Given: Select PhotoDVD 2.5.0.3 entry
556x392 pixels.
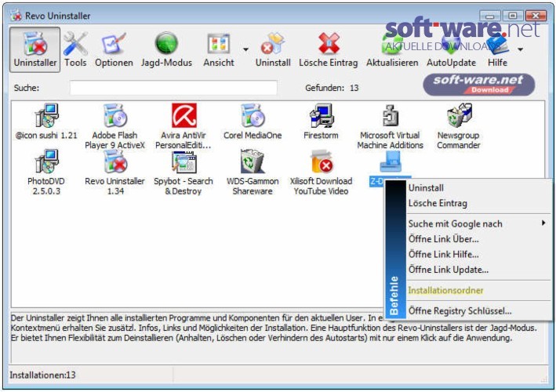Looking at the screenshot, I should click(x=46, y=172).
